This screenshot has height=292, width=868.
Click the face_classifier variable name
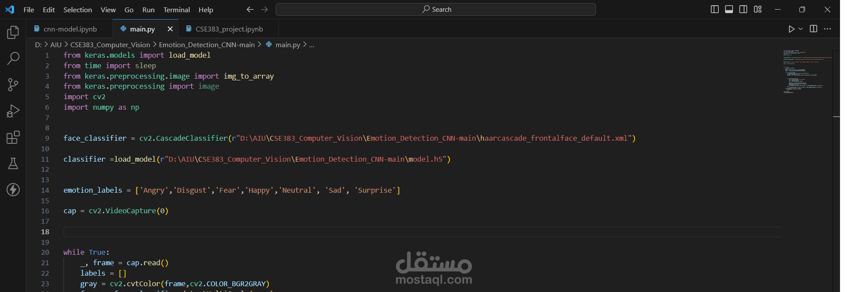(95, 138)
